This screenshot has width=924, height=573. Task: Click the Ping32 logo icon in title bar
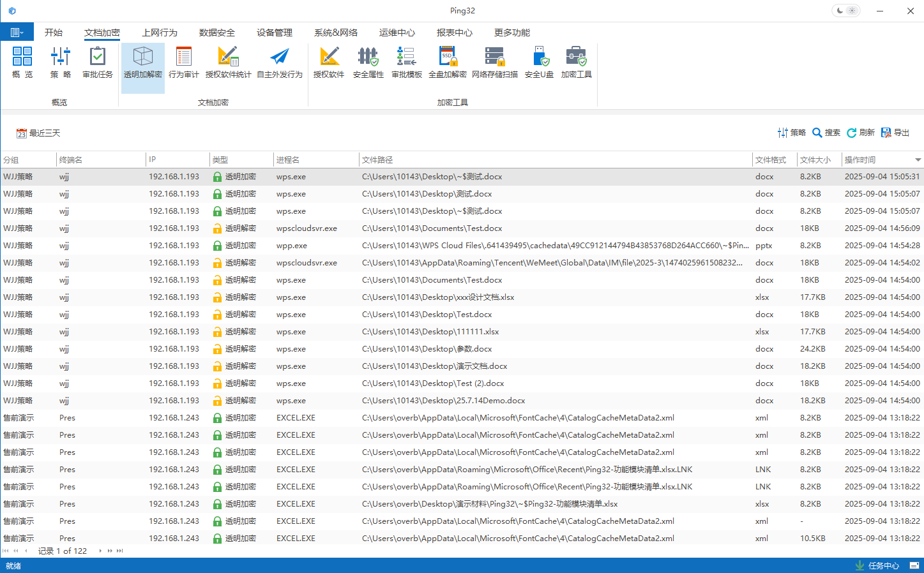(x=12, y=11)
